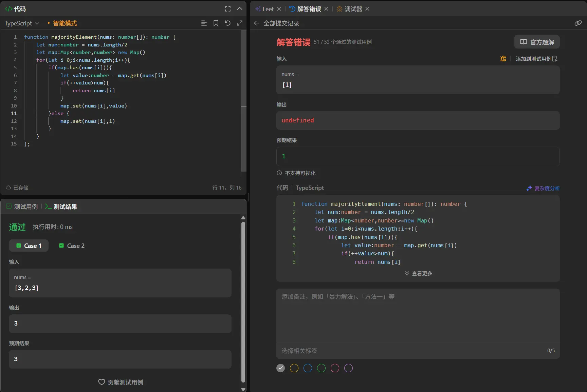
Task: Copy submission link using the chain icon
Action: [578, 23]
